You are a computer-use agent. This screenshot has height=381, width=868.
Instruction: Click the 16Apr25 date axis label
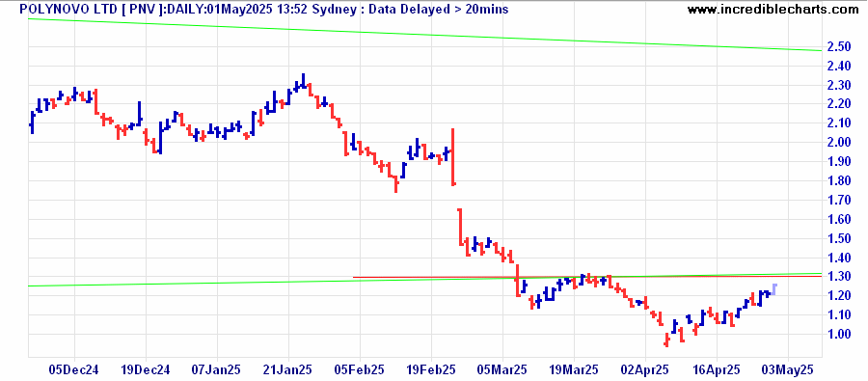pyautogui.click(x=717, y=369)
